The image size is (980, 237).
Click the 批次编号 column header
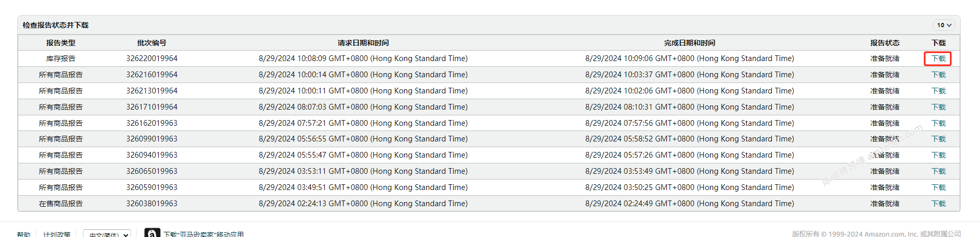tap(151, 43)
